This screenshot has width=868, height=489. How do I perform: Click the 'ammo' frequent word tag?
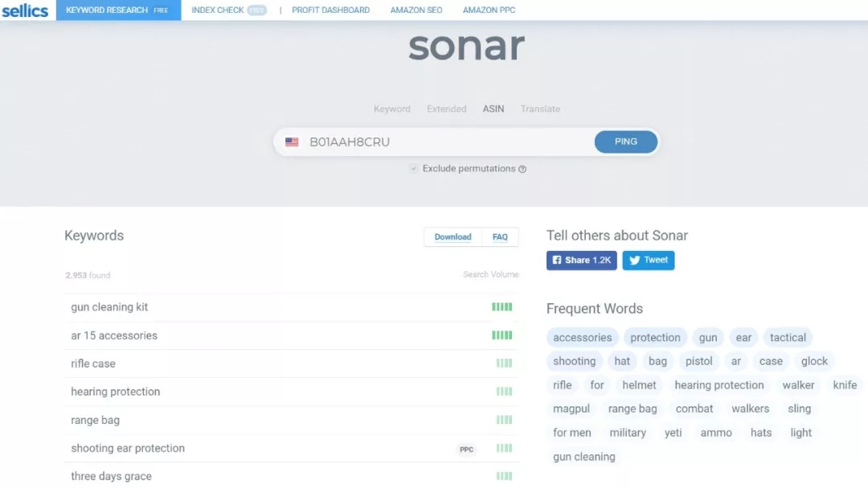click(x=716, y=433)
